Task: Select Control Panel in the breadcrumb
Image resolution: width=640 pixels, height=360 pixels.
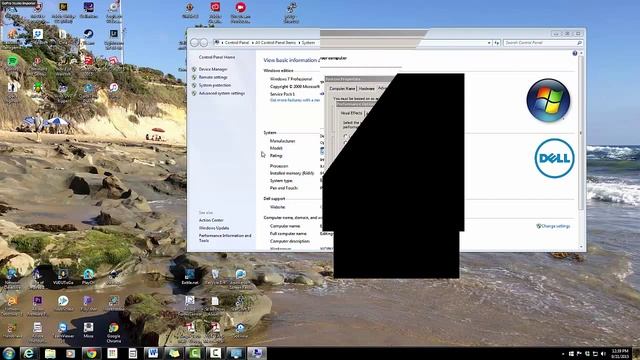Action: (x=237, y=43)
